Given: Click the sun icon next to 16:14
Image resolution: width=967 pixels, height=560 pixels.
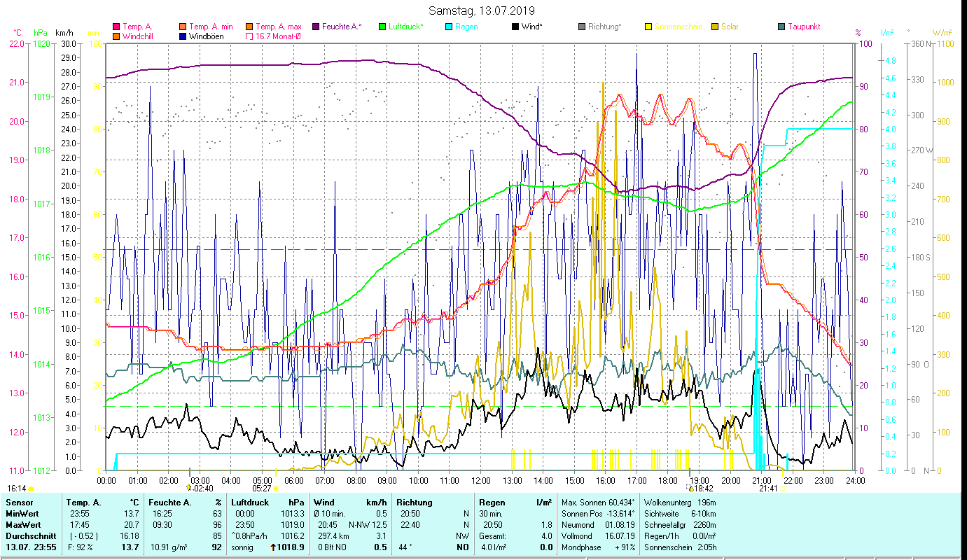Looking at the screenshot, I should point(31,489).
